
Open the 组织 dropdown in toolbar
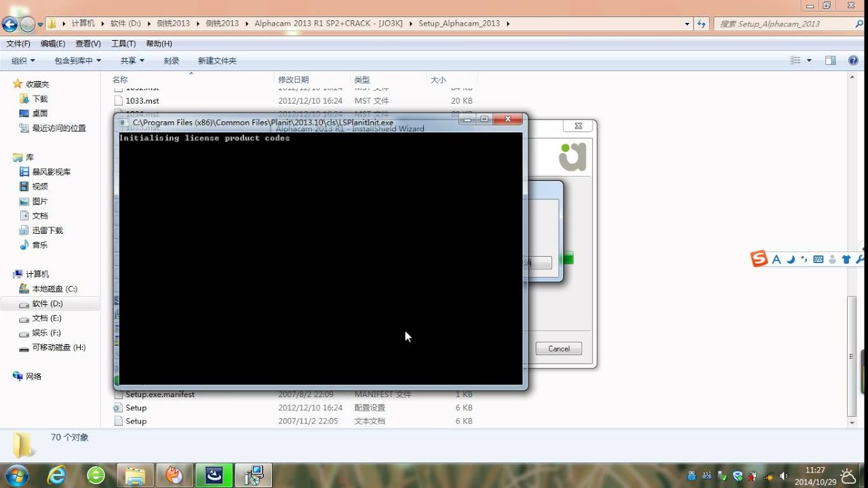coord(23,60)
